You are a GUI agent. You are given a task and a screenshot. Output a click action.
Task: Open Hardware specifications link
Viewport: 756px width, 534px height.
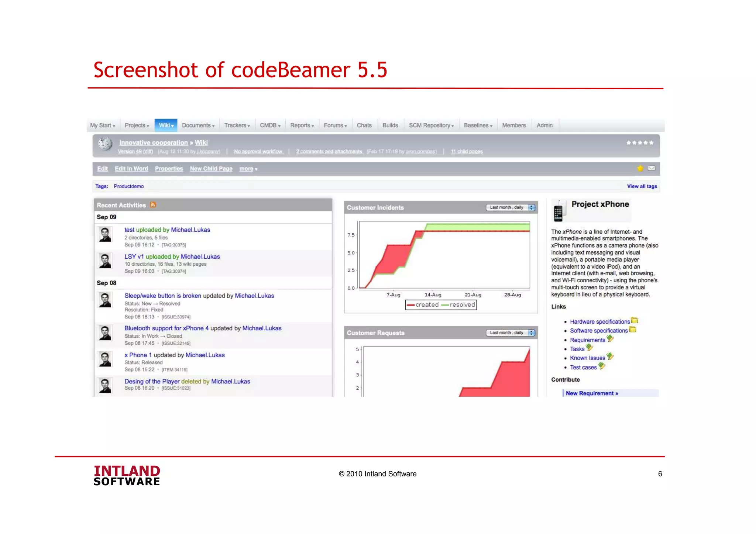click(600, 322)
